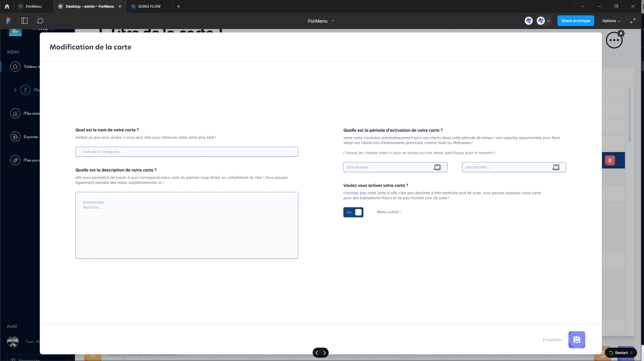Open calendar icon in first date field
The height and width of the screenshot is (361, 644).
tap(437, 167)
